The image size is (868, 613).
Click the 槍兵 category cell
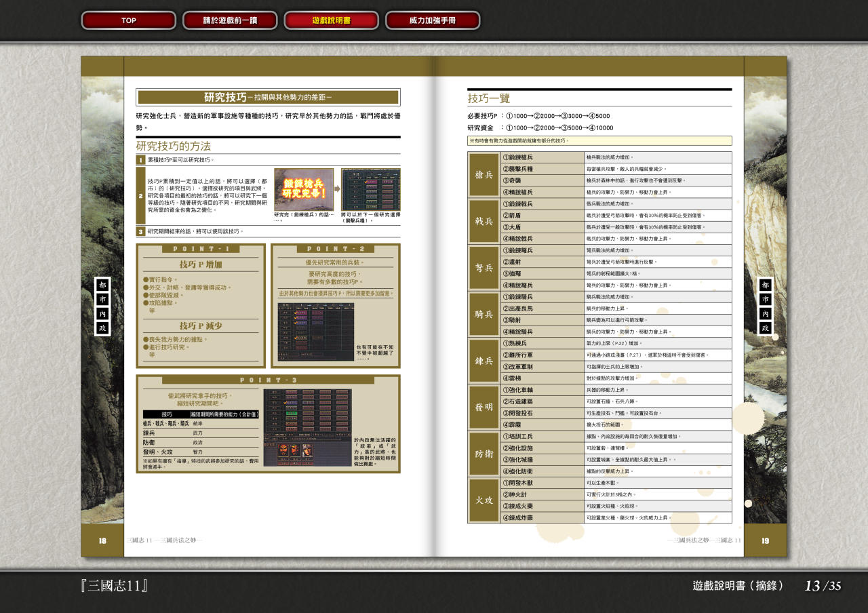pyautogui.click(x=484, y=174)
